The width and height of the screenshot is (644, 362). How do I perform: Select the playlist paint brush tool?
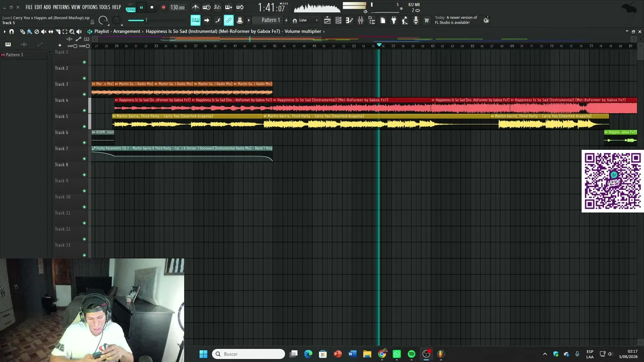[29, 32]
